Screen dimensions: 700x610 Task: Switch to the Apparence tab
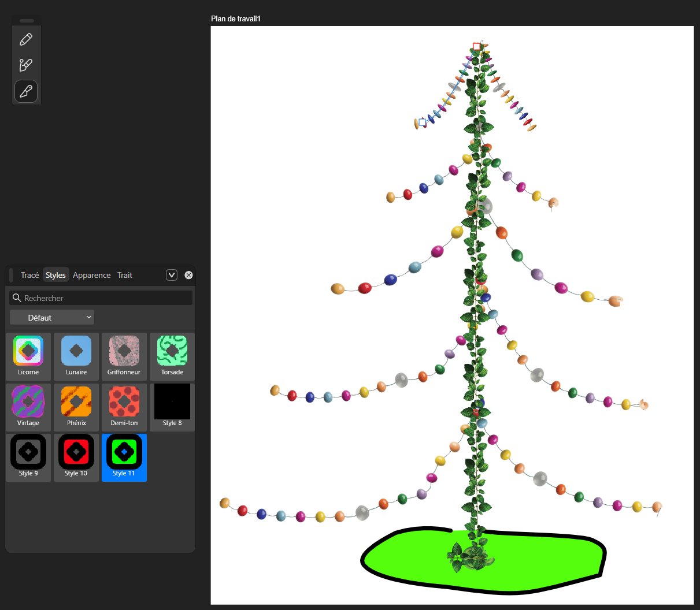[91, 275]
